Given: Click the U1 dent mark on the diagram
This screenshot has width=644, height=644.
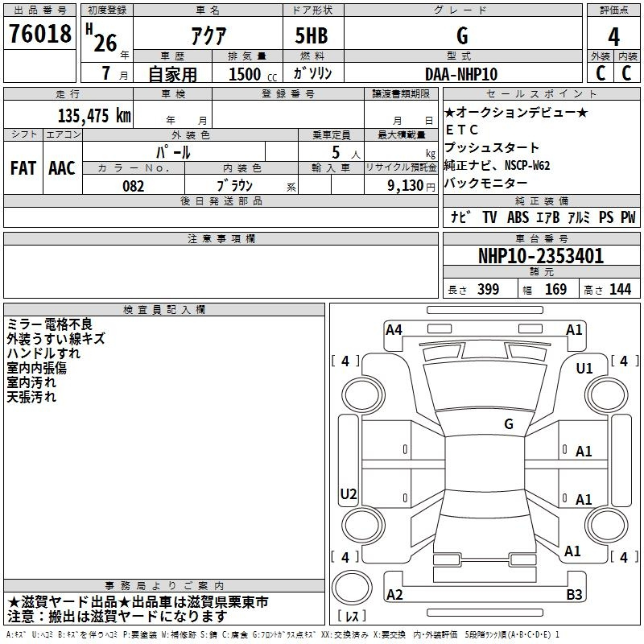Looking at the screenshot, I should [584, 369].
